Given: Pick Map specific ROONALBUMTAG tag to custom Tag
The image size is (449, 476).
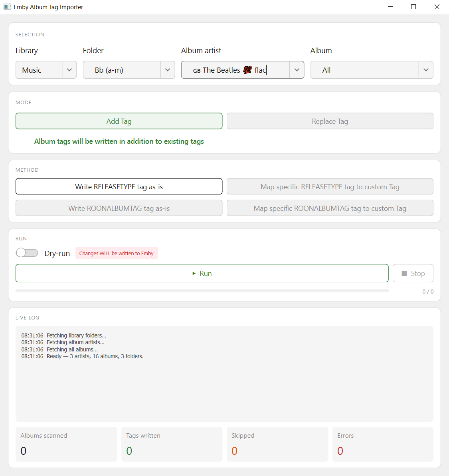Looking at the screenshot, I should 330,208.
